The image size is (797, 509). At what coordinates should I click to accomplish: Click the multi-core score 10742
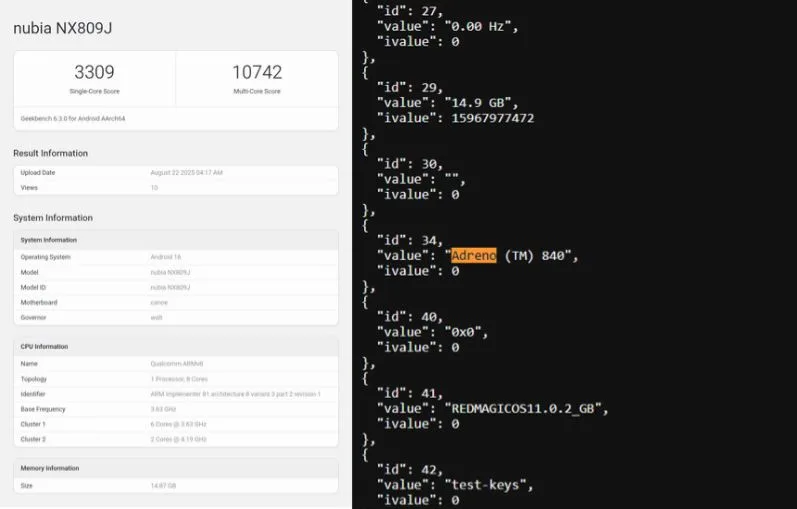[x=257, y=72]
